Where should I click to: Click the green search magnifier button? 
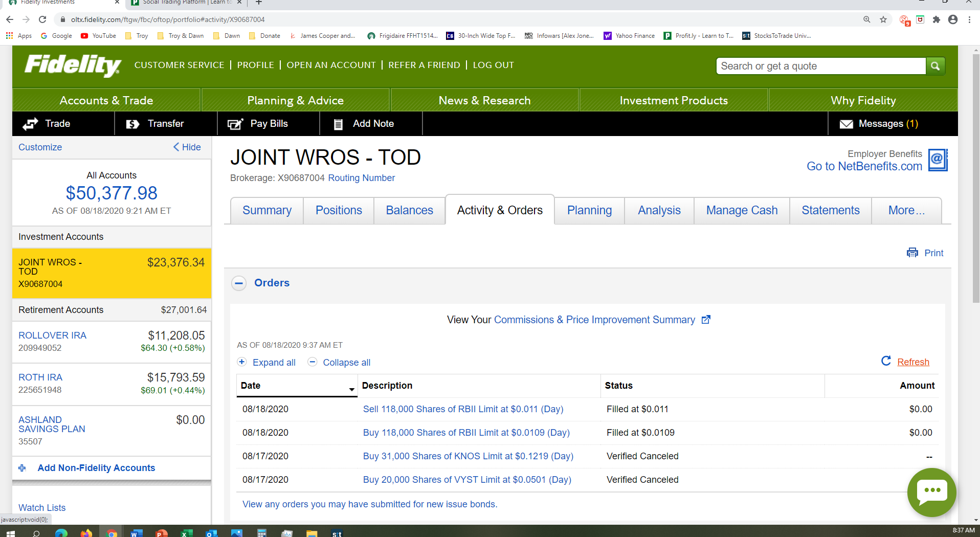[x=935, y=66]
